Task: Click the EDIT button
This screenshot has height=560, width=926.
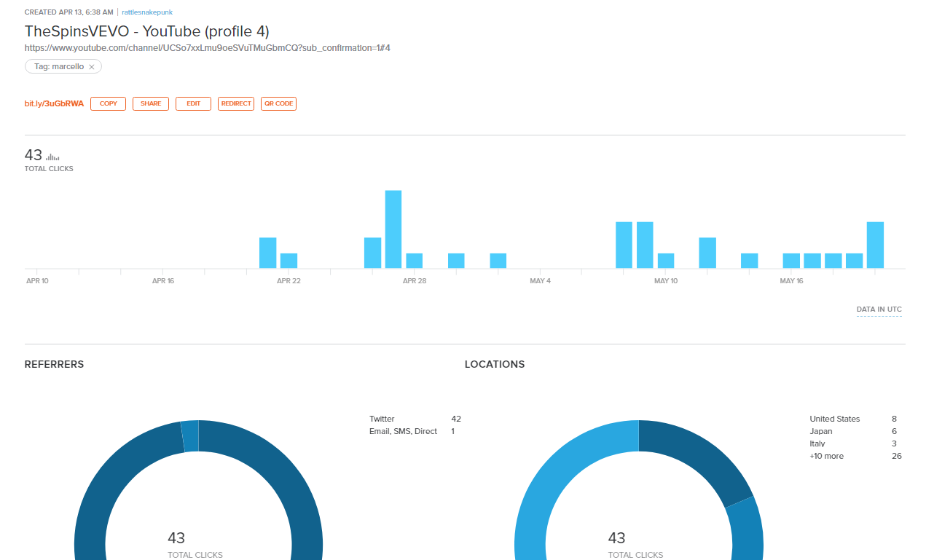Action: pos(193,104)
